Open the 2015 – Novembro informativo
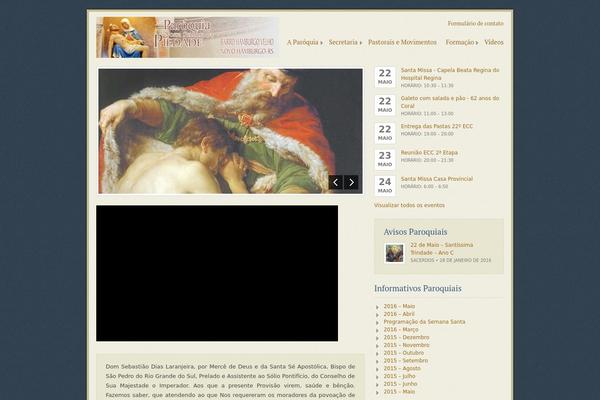This screenshot has height=400, width=600. (406, 345)
